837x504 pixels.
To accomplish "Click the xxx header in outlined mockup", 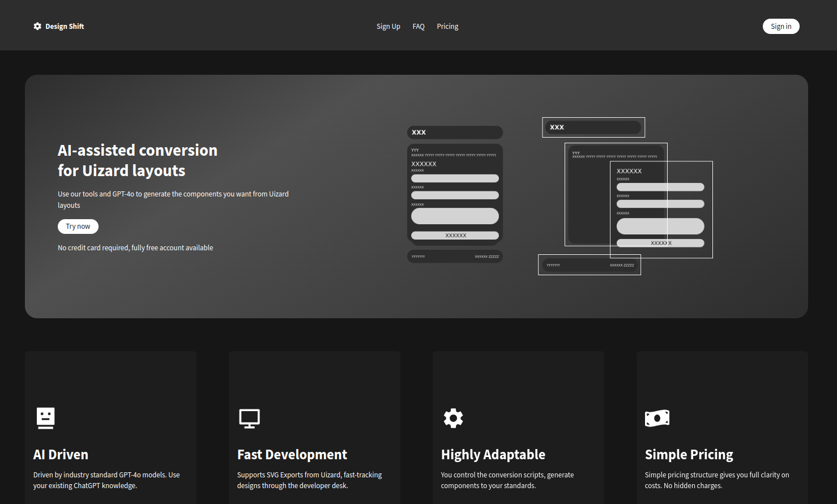I will (x=593, y=127).
